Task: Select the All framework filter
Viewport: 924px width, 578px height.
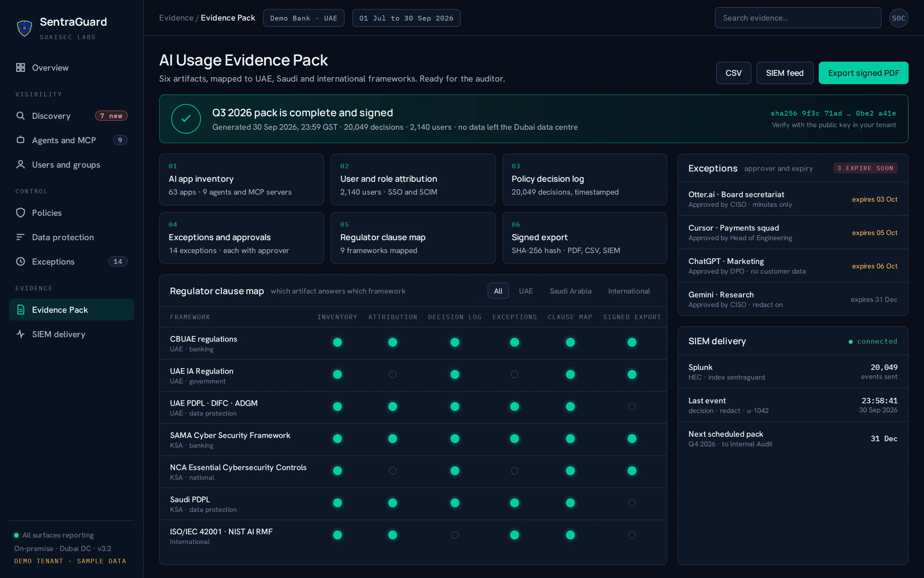Action: pyautogui.click(x=498, y=291)
